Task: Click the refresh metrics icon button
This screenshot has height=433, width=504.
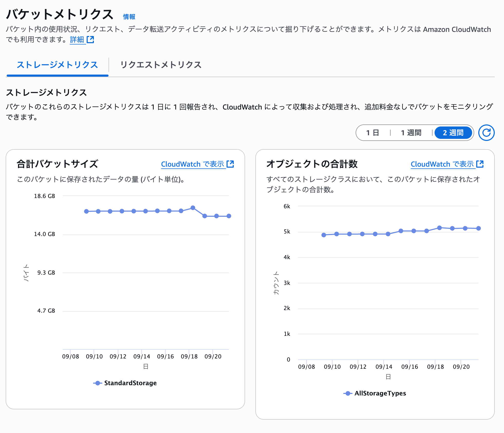Action: pyautogui.click(x=486, y=133)
